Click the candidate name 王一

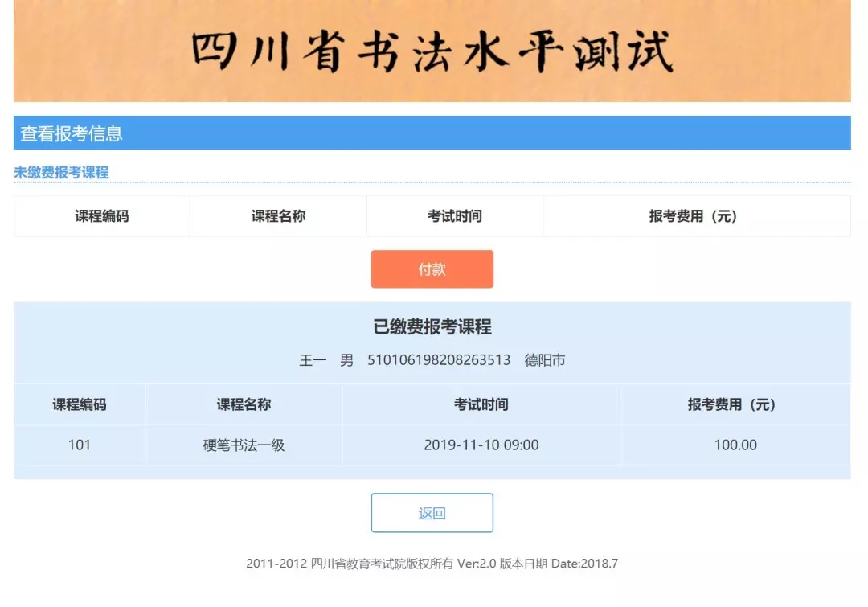coord(313,360)
